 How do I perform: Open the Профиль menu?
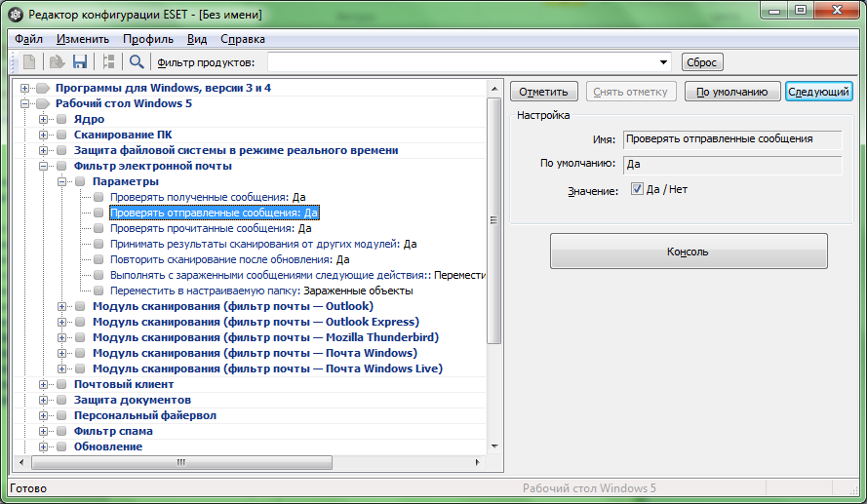tap(148, 39)
